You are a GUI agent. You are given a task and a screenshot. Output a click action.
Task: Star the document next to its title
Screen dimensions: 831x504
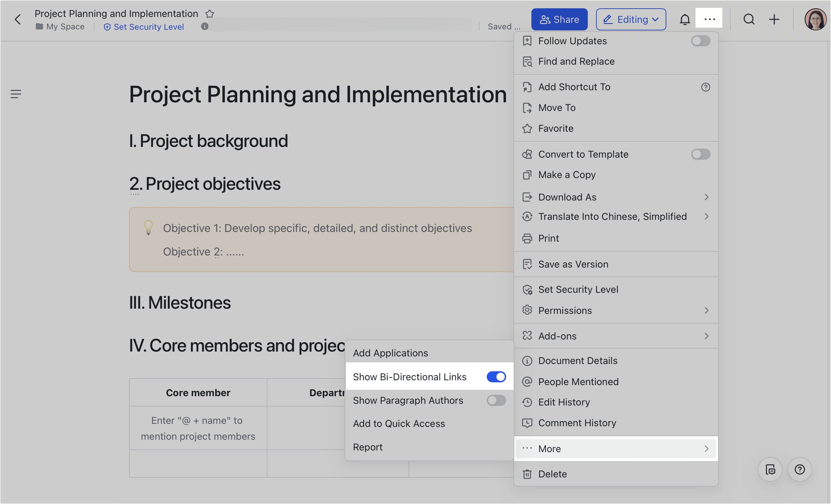point(210,14)
